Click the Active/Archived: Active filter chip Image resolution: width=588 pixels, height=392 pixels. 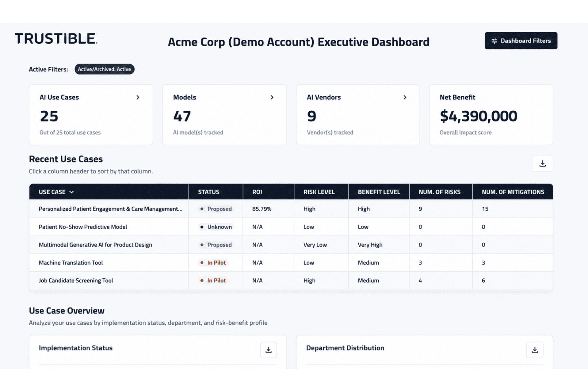point(104,69)
